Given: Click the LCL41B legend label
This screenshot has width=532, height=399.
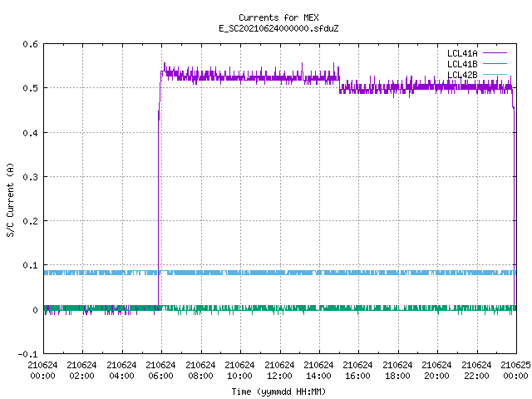Looking at the screenshot, I should [462, 64].
